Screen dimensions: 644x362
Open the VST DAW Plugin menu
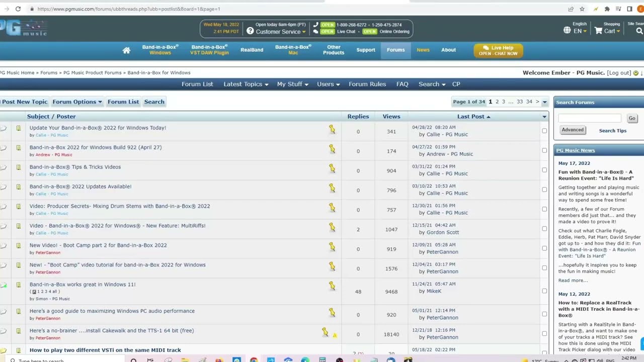[x=210, y=50]
